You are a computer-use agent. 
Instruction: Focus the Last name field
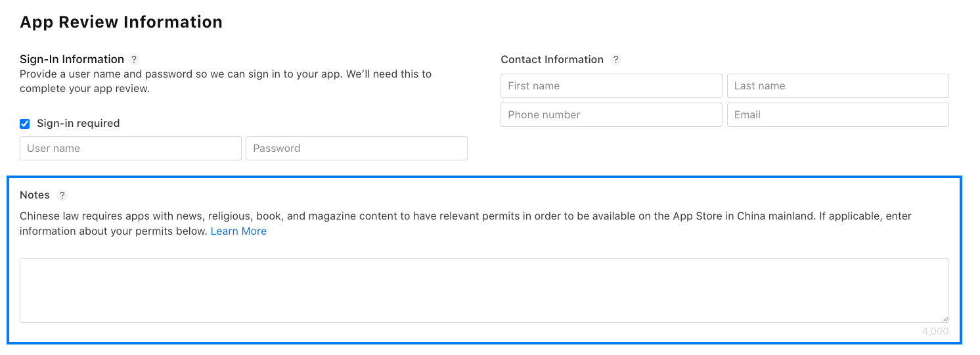[838, 86]
